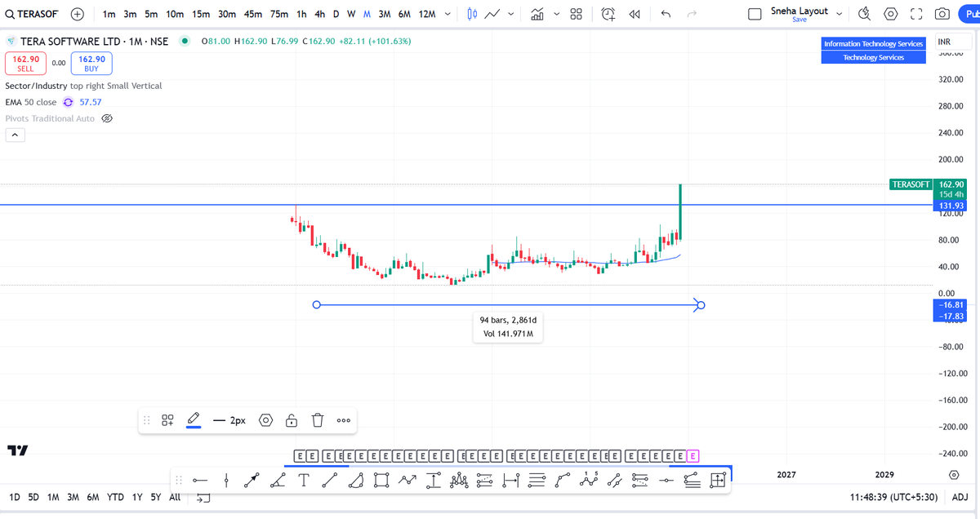Viewport: 980px width, 519px height.
Task: Open chart settings hexagon icon in top bar
Action: pyautogui.click(x=891, y=15)
